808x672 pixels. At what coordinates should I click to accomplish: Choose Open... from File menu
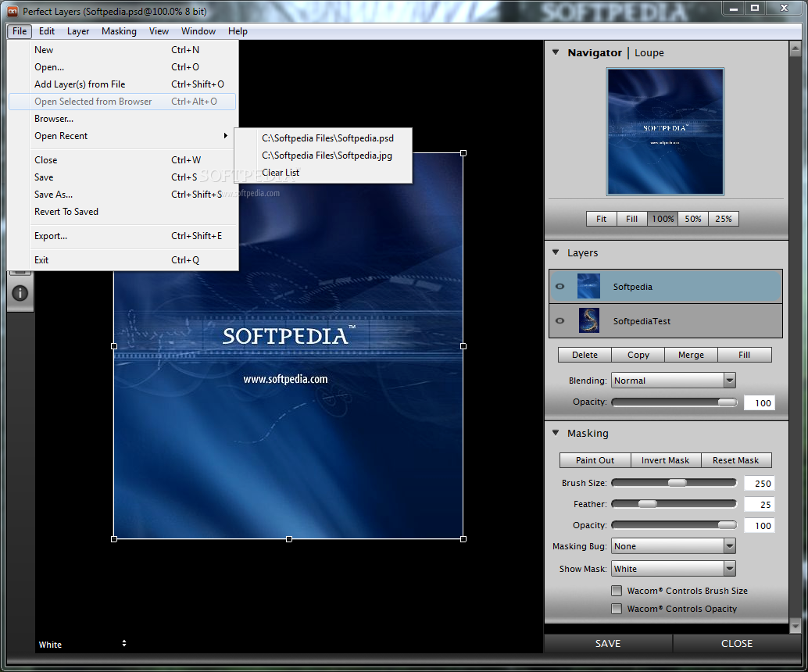123,67
